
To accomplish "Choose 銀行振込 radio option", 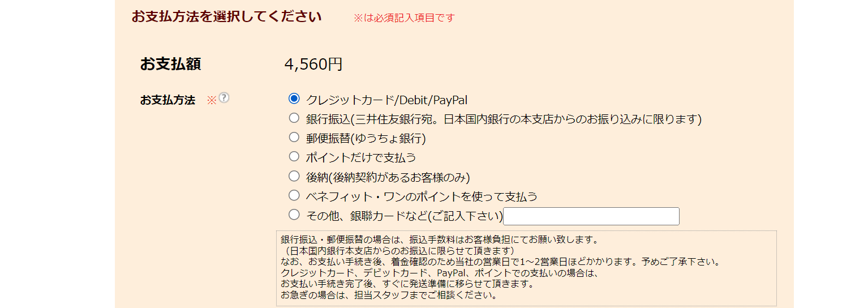I will (294, 118).
